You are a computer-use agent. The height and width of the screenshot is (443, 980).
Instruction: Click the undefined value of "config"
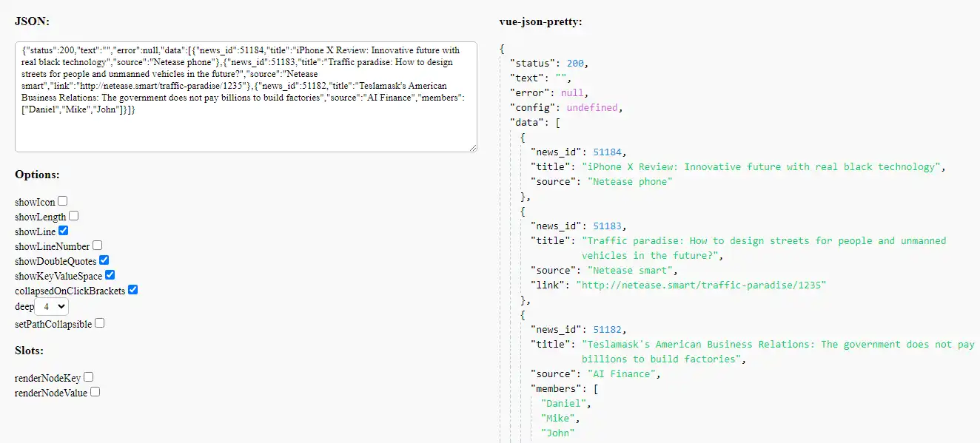tap(591, 108)
